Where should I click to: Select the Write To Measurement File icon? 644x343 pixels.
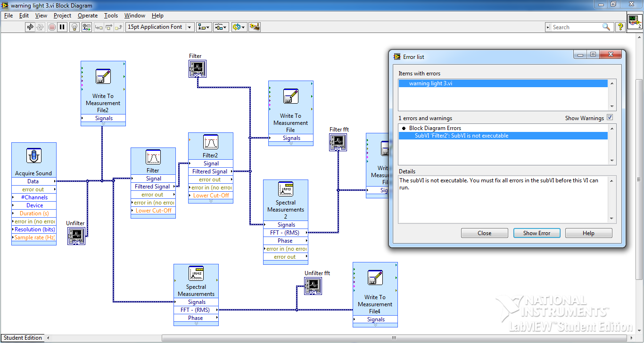(290, 96)
